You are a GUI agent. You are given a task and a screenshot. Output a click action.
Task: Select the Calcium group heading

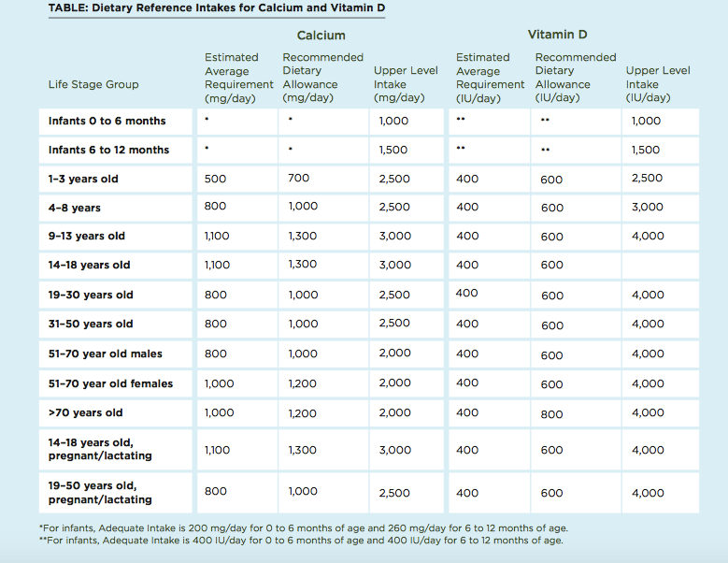click(321, 36)
